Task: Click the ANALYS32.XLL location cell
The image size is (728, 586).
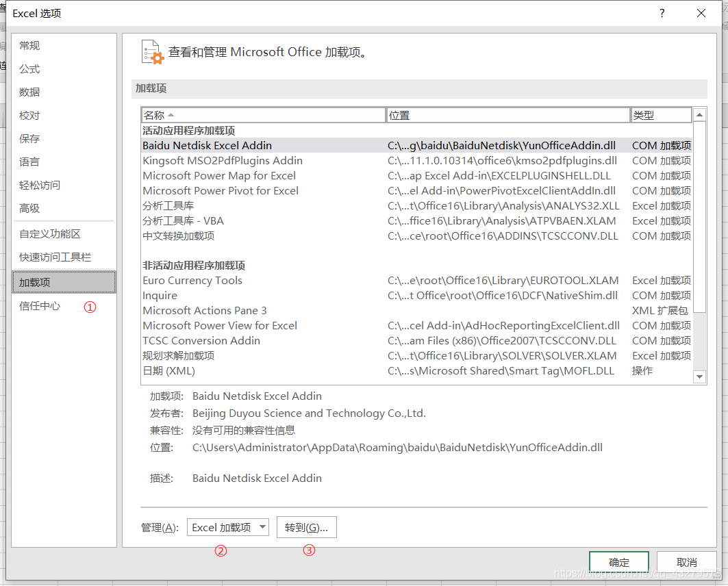Action: click(x=504, y=205)
